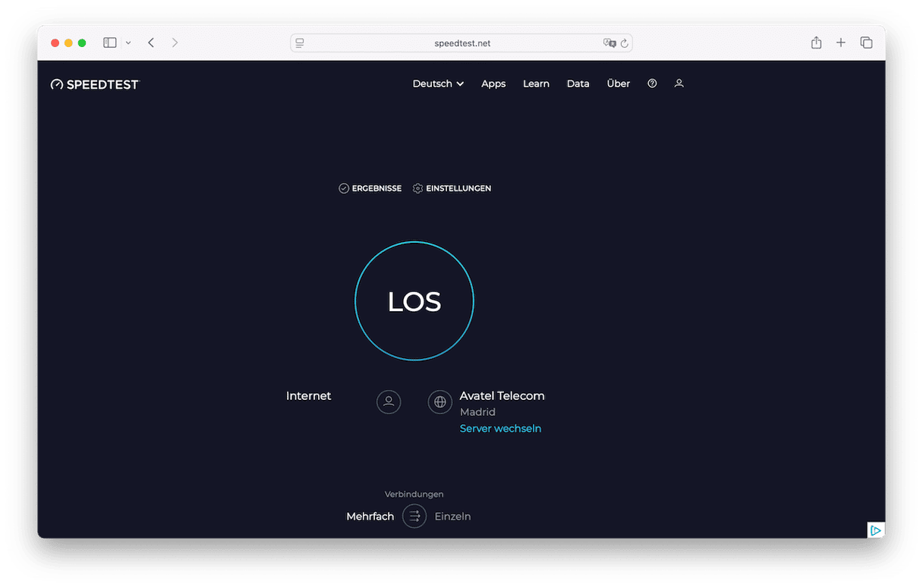Select Mehrfach connection mode
The image size is (923, 588).
coord(370,517)
